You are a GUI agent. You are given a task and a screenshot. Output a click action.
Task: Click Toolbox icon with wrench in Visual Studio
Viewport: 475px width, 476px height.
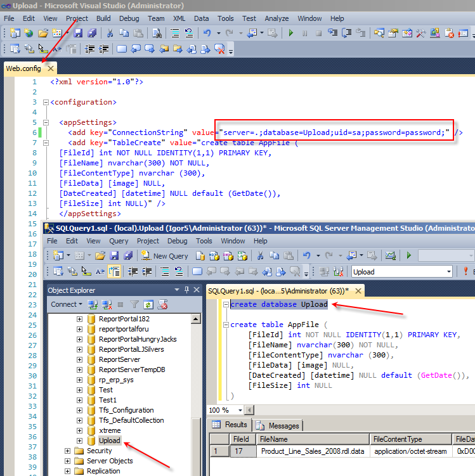click(x=420, y=33)
